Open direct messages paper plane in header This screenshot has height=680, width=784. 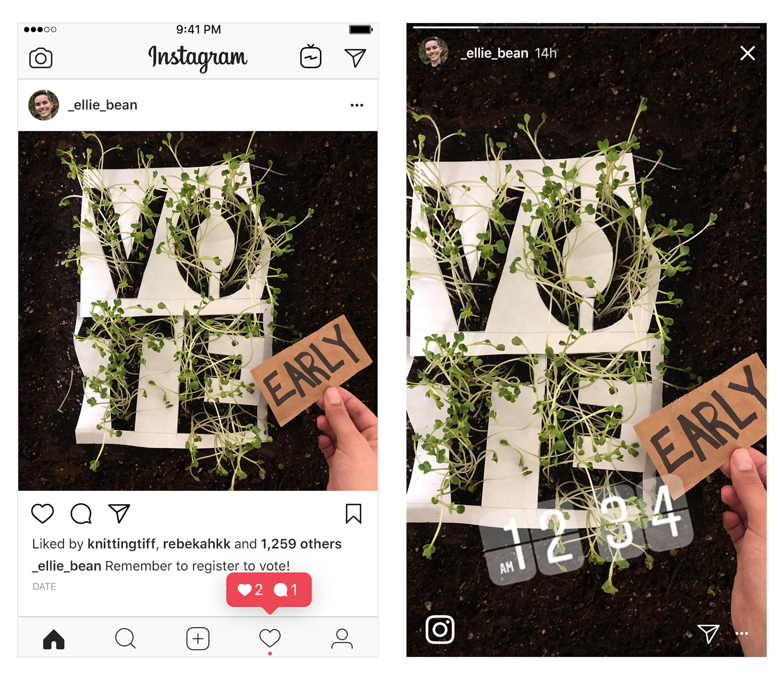pyautogui.click(x=355, y=58)
